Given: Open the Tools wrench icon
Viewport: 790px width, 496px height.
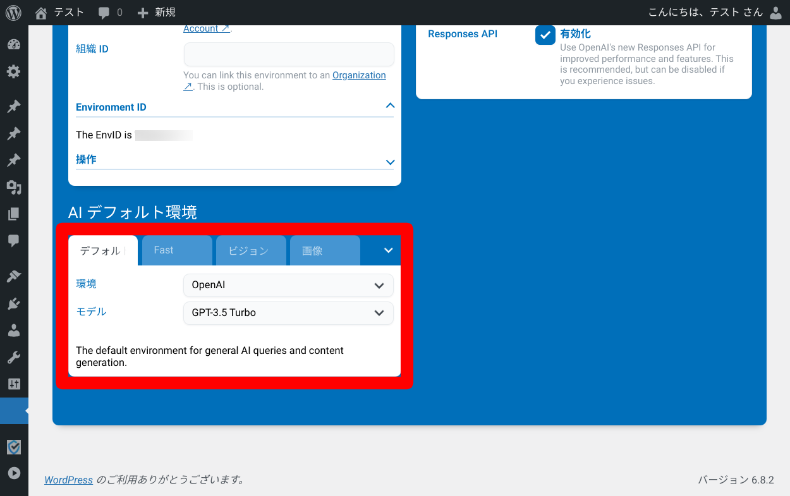Looking at the screenshot, I should 14,357.
